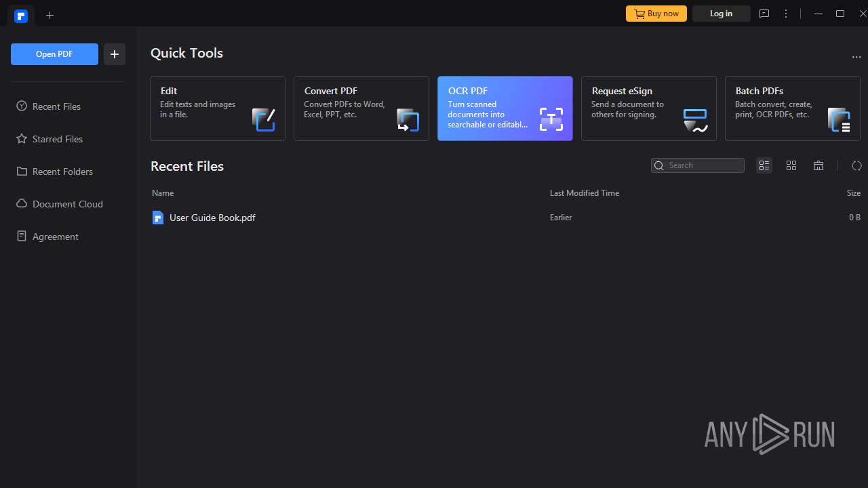This screenshot has width=868, height=488.
Task: Open the Batch PDFs quick tool
Action: coord(793,108)
